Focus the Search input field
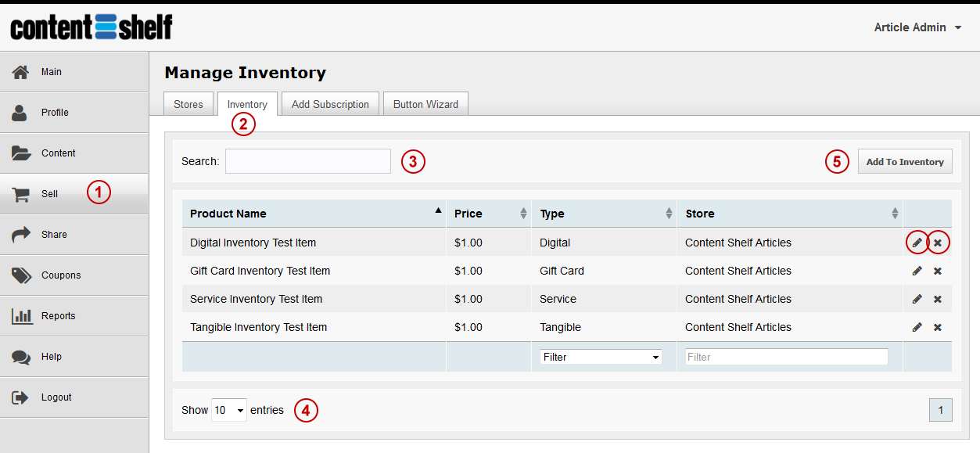Viewport: 980px width, 453px height. click(308, 161)
